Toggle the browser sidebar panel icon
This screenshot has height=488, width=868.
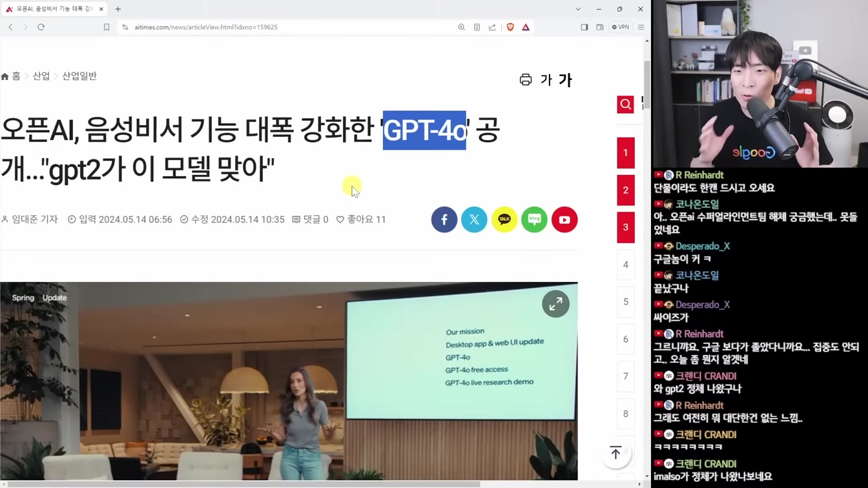pyautogui.click(x=584, y=27)
